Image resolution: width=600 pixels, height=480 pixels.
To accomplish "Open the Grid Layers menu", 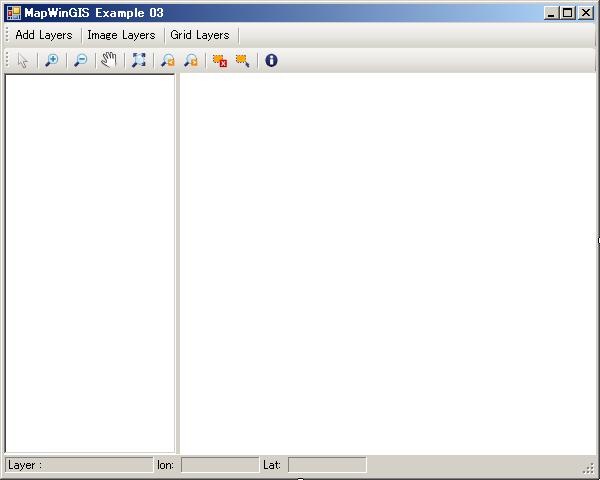I will coord(200,35).
